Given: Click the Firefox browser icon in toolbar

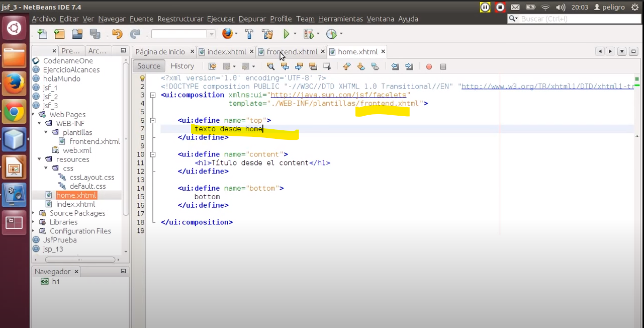Looking at the screenshot, I should click(227, 34).
